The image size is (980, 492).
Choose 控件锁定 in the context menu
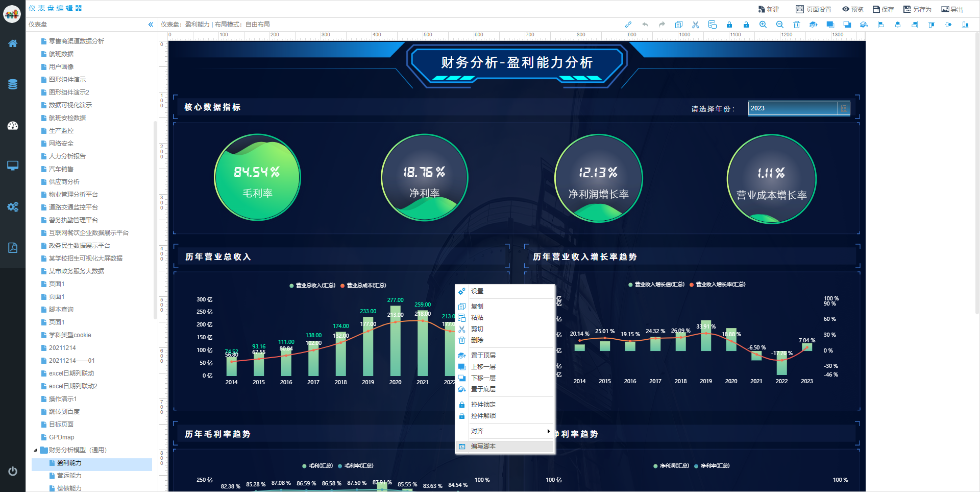coord(504,405)
